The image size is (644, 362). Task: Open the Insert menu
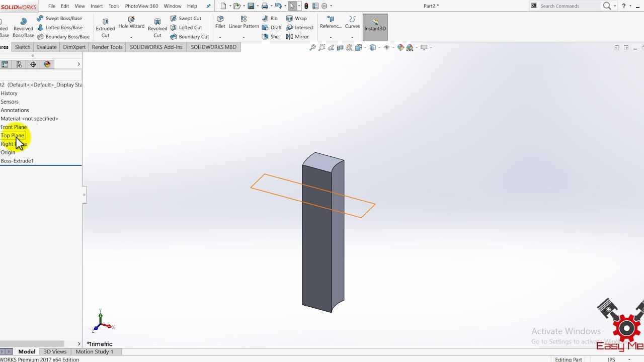coord(97,6)
